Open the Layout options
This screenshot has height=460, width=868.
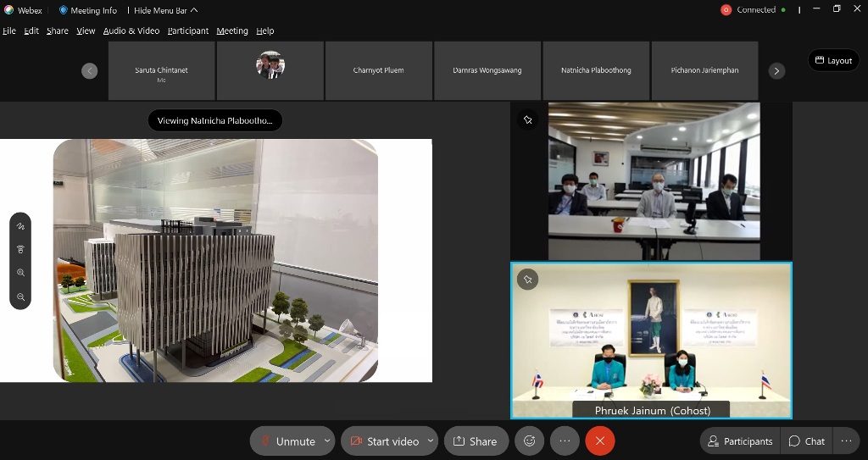coord(833,60)
